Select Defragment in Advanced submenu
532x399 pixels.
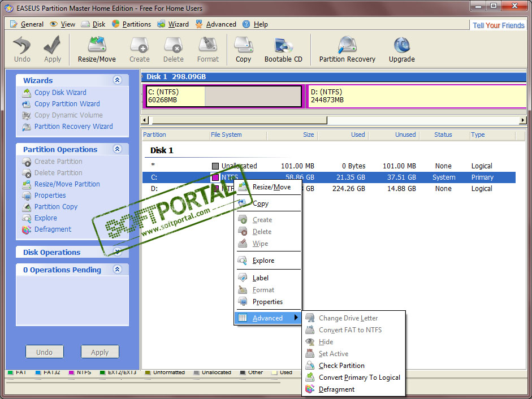pyautogui.click(x=353, y=389)
